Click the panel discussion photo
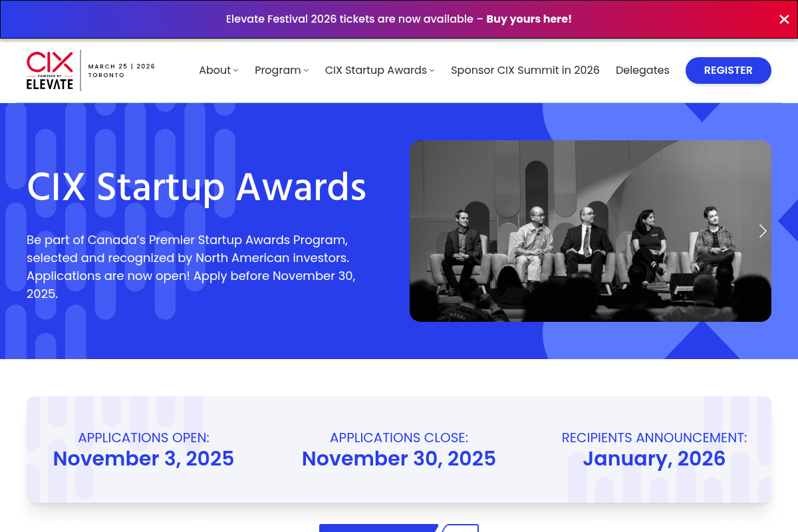The height and width of the screenshot is (532, 798). pos(591,231)
